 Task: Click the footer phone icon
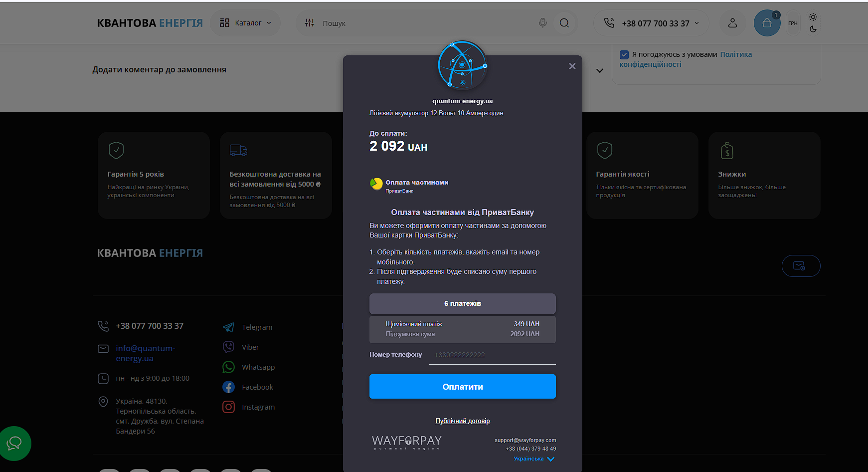(x=103, y=326)
